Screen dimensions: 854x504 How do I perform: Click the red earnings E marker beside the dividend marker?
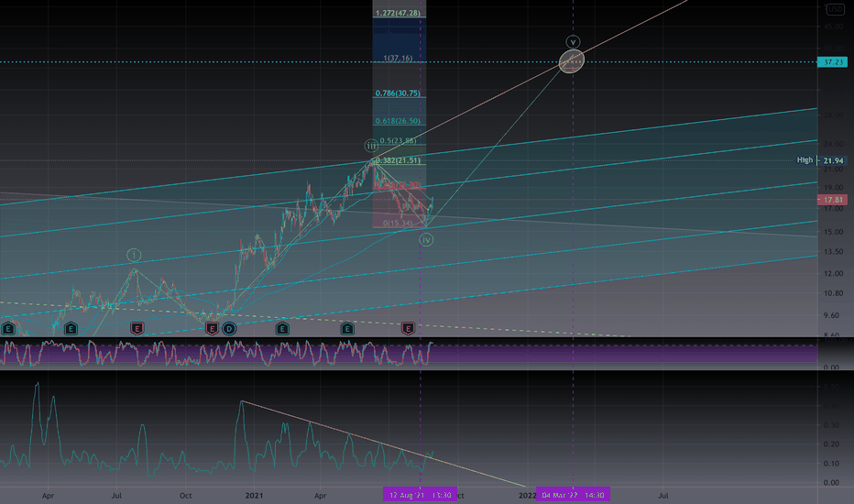click(x=212, y=329)
